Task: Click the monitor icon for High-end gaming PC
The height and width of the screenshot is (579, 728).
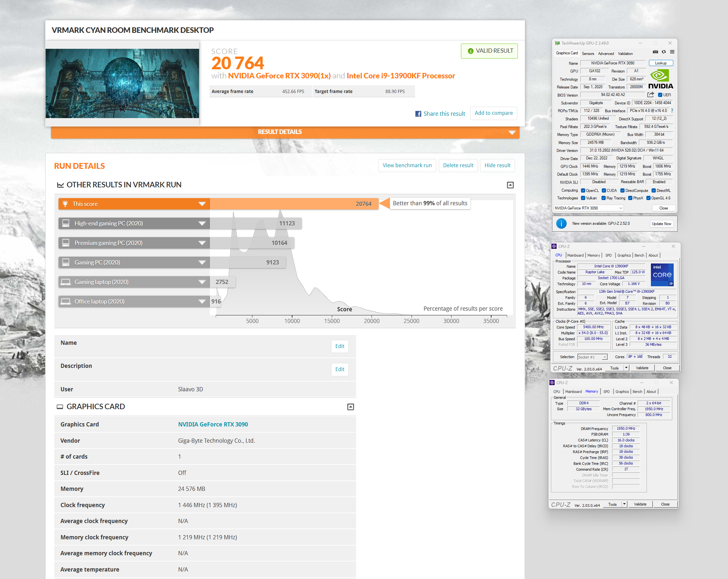Action: [x=66, y=223]
